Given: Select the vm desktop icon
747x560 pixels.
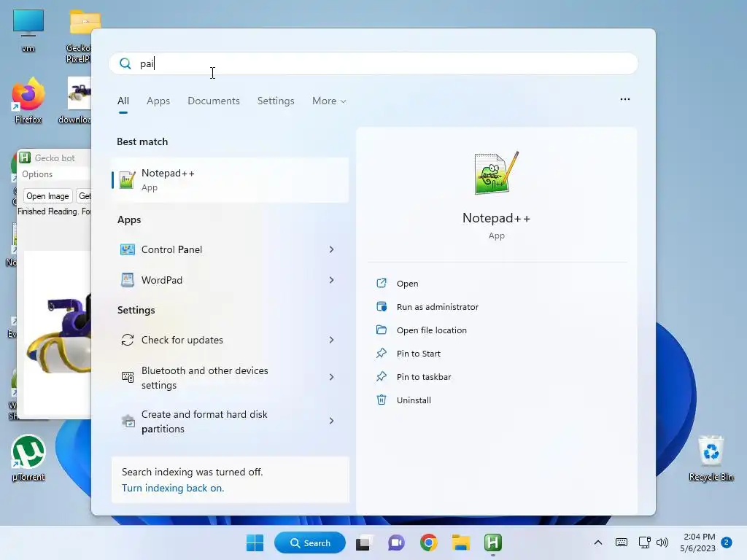Looking at the screenshot, I should click(28, 31).
